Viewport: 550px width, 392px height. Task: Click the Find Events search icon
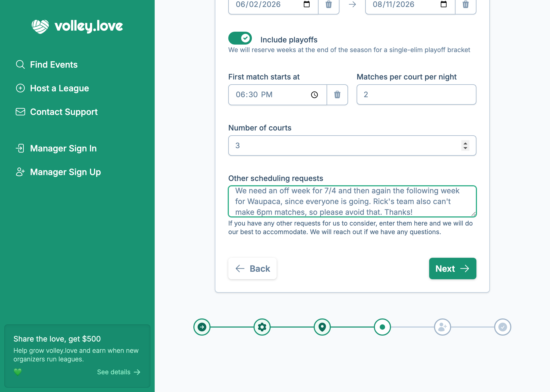(x=20, y=64)
